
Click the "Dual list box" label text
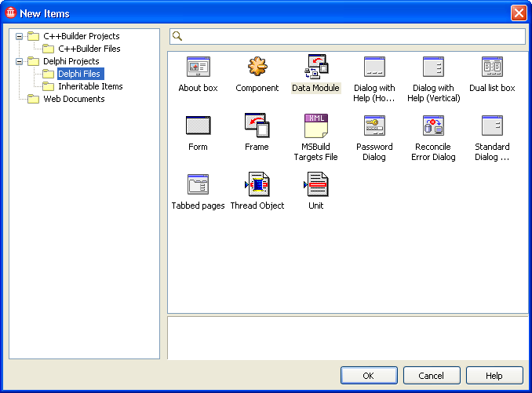click(x=492, y=88)
